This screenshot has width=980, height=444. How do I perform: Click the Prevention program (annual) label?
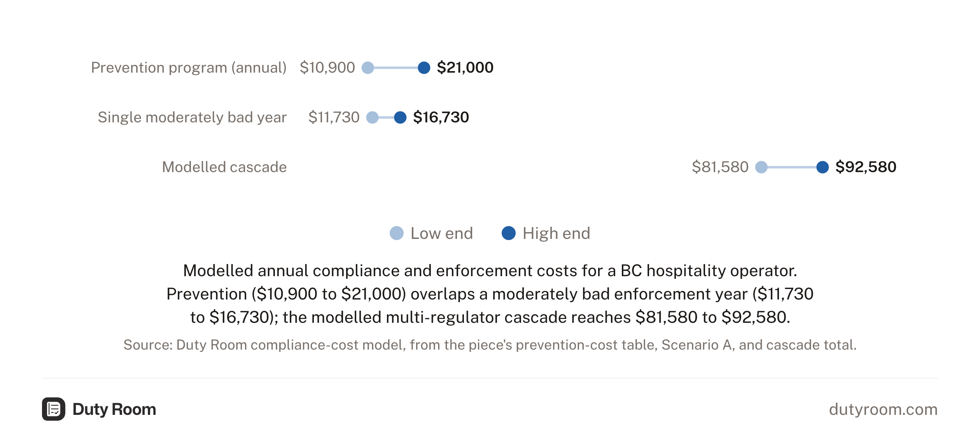(x=189, y=68)
